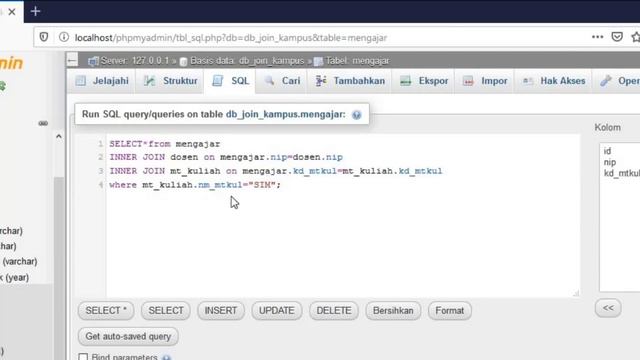640x360 pixels.
Task: Open the Impor tab
Action: tap(484, 81)
